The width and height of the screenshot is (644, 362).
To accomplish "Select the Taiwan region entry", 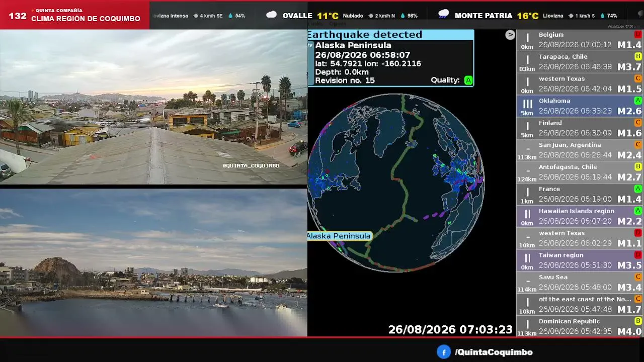I will (x=580, y=260).
